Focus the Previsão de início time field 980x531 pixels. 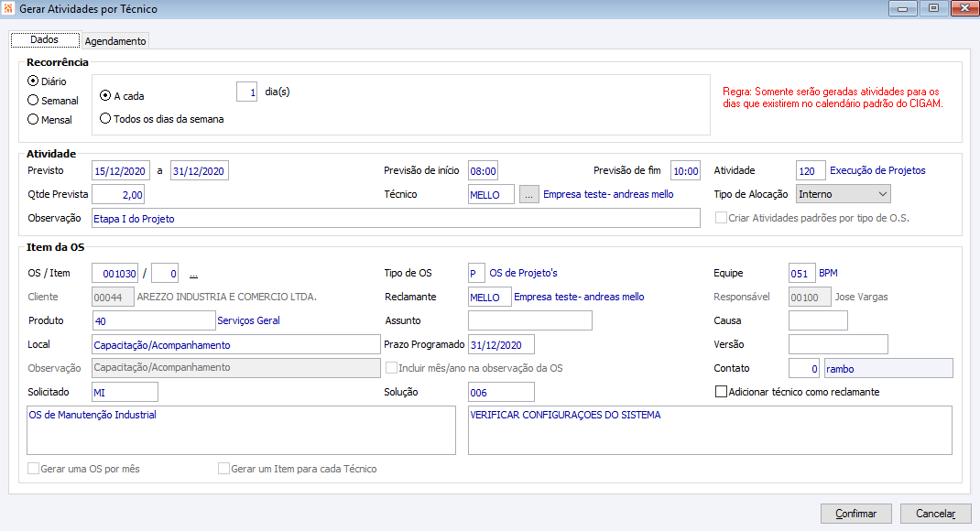coord(483,171)
